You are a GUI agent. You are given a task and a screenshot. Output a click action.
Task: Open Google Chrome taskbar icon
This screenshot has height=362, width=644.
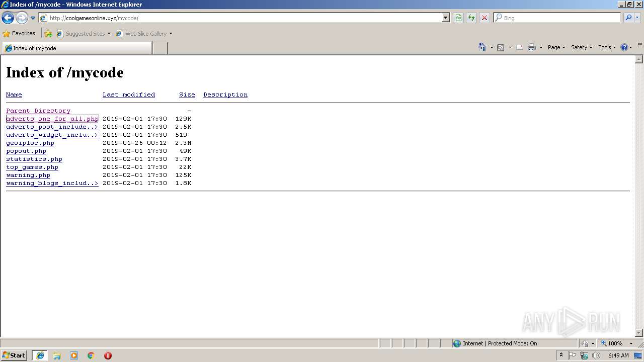pyautogui.click(x=91, y=355)
